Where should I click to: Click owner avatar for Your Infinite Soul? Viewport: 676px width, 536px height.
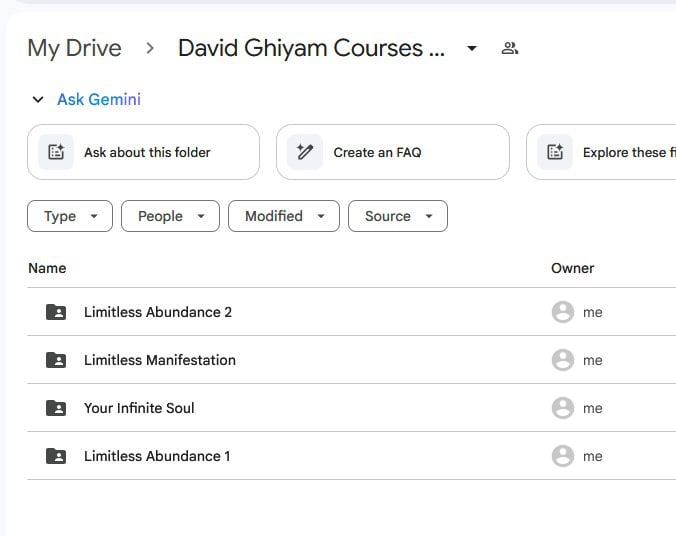pos(563,408)
